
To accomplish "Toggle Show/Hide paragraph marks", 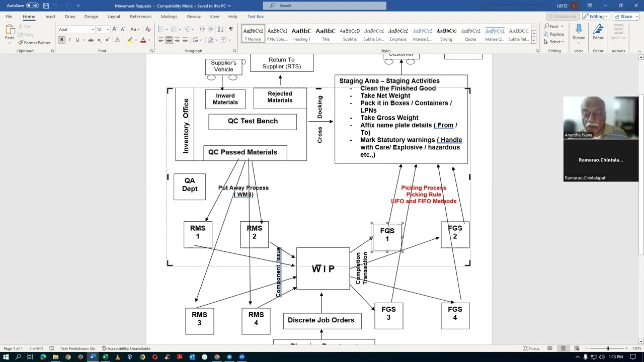I will tap(230, 29).
